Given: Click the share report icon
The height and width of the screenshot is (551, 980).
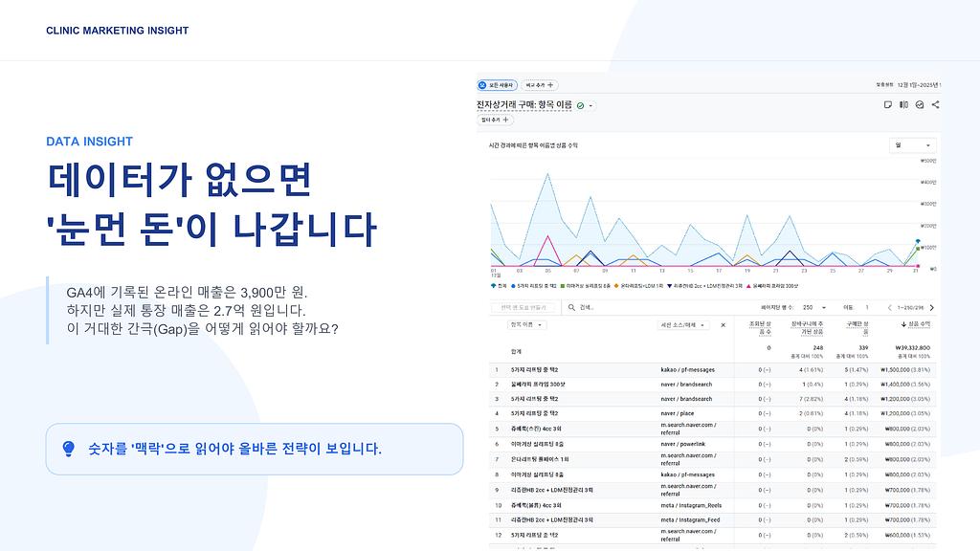Looking at the screenshot, I should (935, 104).
